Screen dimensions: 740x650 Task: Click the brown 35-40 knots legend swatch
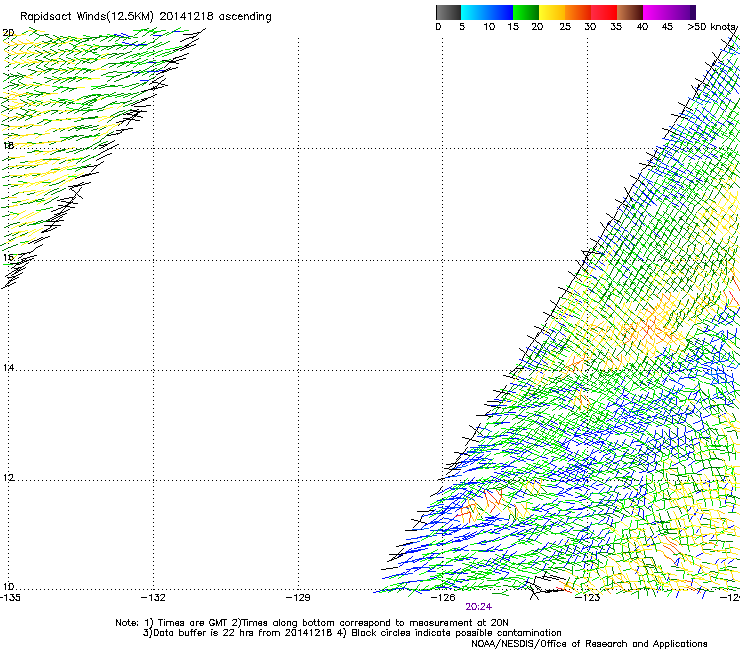point(630,12)
